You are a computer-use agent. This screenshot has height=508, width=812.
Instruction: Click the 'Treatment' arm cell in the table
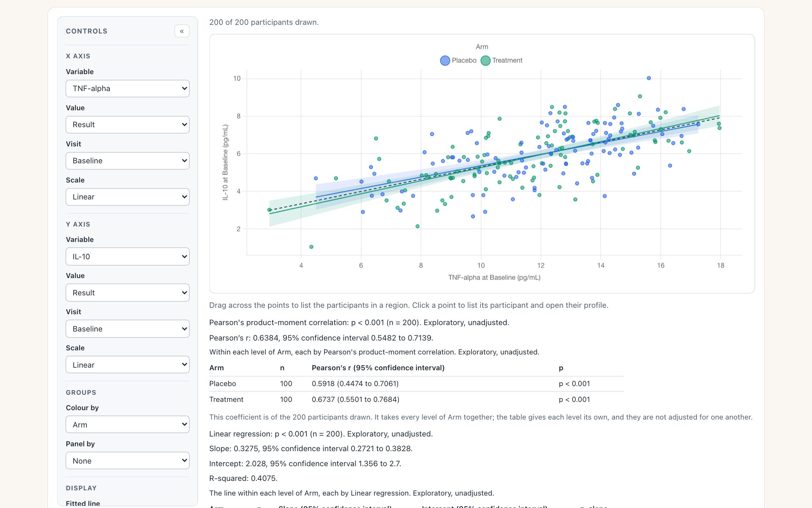(x=226, y=399)
